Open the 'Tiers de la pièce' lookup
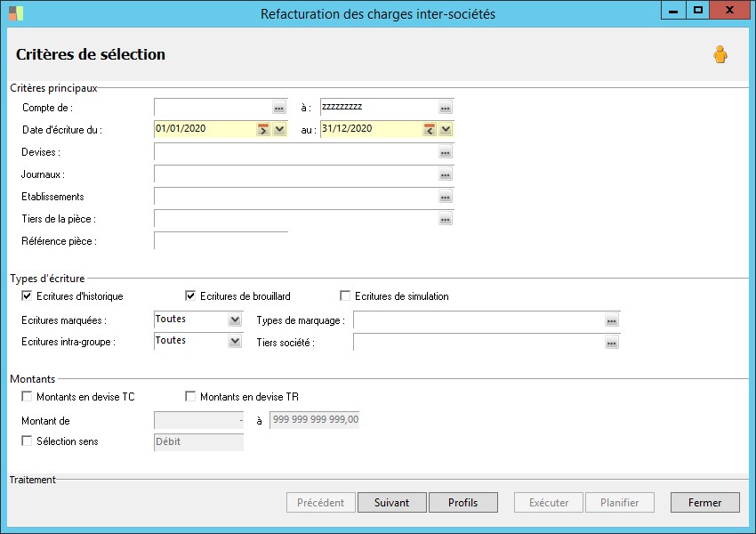Viewport: 756px width, 534px height. point(446,219)
